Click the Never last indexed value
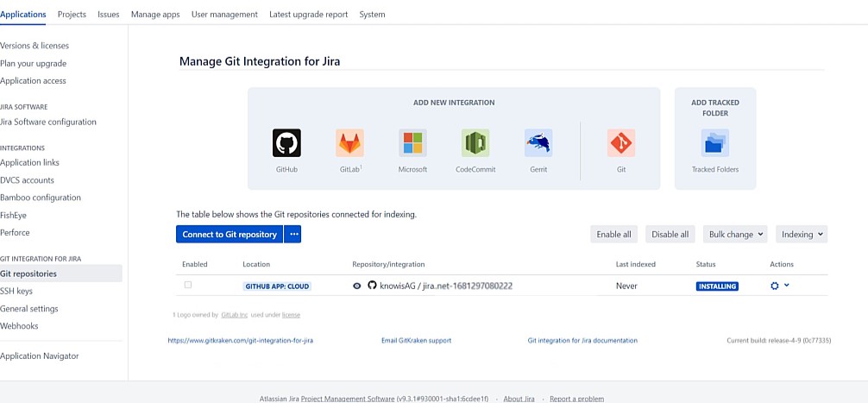 [x=626, y=287]
